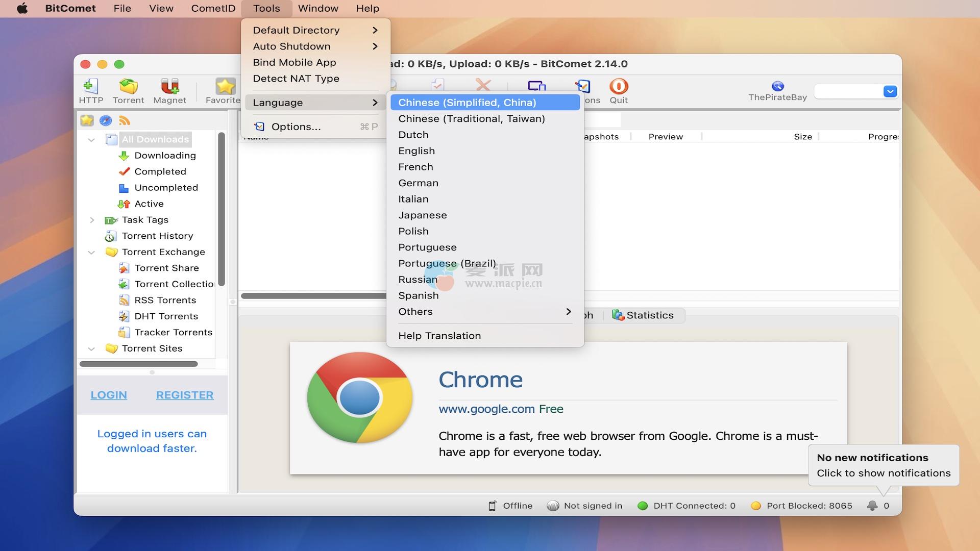
Task: Click the RSS Torrents icon
Action: point(124,300)
